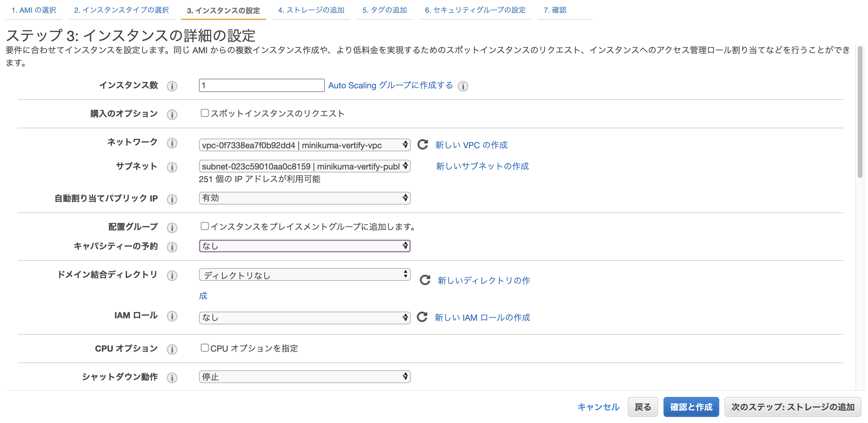Click the 確認と作成 button
Viewport: 868px width, 423px height.
point(690,407)
